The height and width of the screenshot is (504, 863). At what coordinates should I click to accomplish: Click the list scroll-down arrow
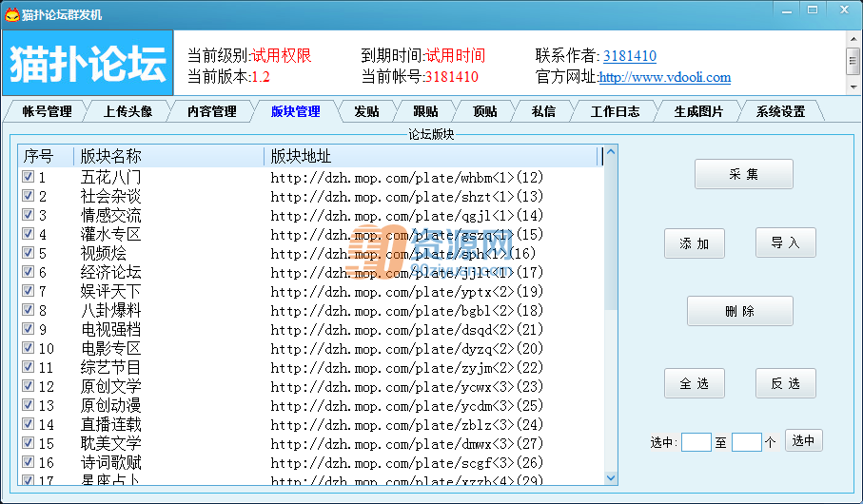610,477
